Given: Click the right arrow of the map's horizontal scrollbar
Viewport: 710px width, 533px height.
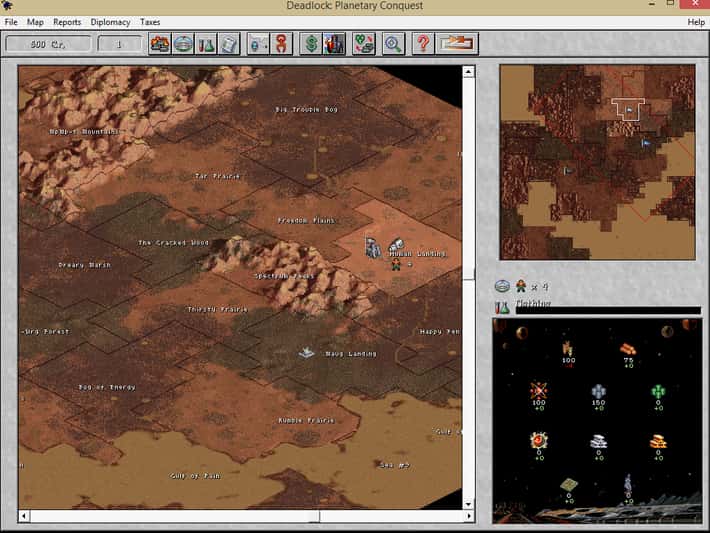Looking at the screenshot, I should [x=469, y=516].
